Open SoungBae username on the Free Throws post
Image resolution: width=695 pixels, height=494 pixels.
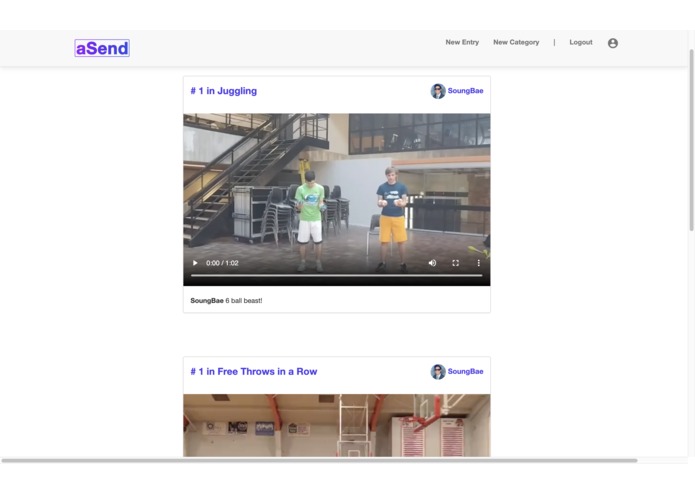(x=465, y=371)
